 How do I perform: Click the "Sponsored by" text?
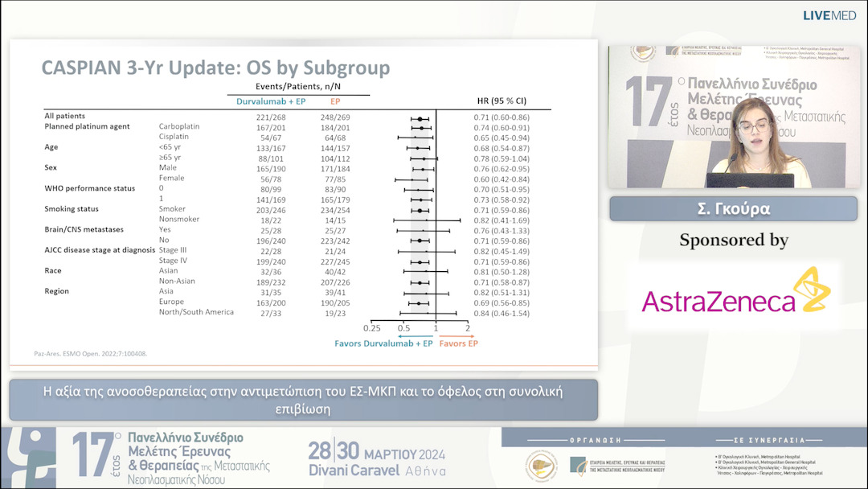point(734,240)
